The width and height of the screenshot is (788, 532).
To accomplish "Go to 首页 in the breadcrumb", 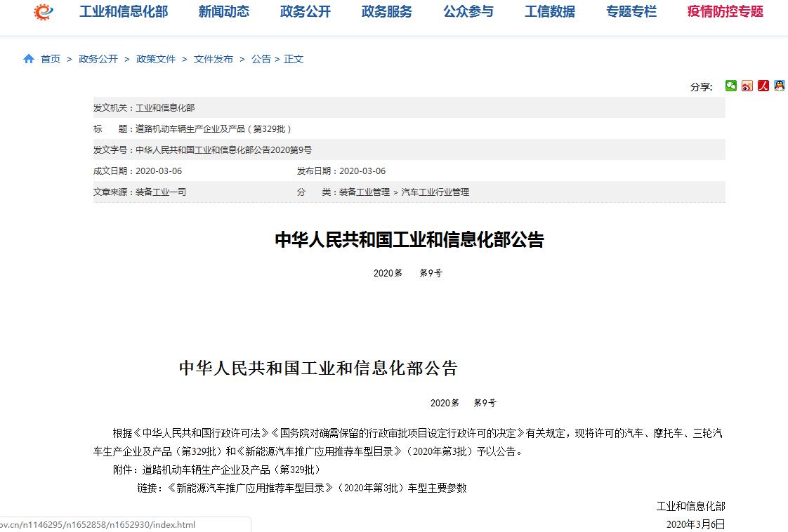I will (x=51, y=59).
